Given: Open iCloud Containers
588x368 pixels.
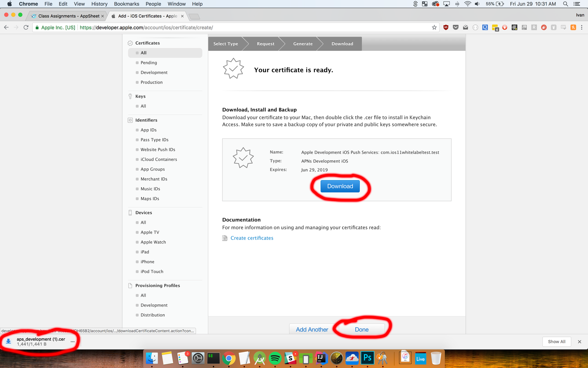Looking at the screenshot, I should [159, 159].
